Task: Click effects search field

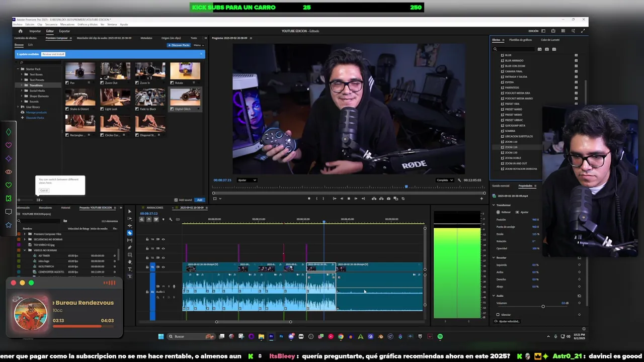Action: pyautogui.click(x=514, y=49)
